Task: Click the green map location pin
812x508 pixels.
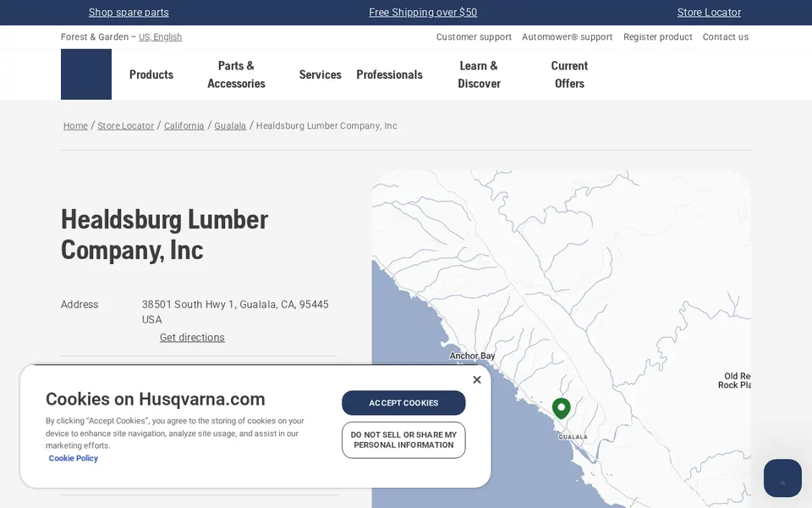Action: pyautogui.click(x=561, y=408)
